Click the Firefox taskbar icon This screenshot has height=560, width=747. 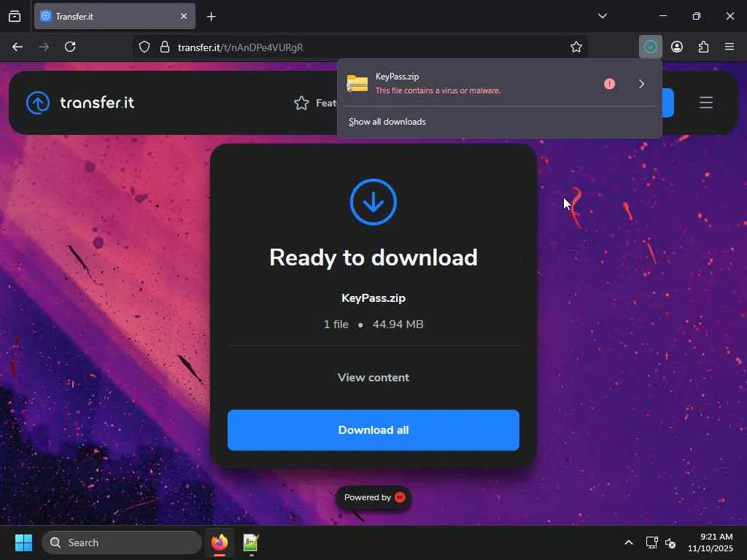click(219, 542)
